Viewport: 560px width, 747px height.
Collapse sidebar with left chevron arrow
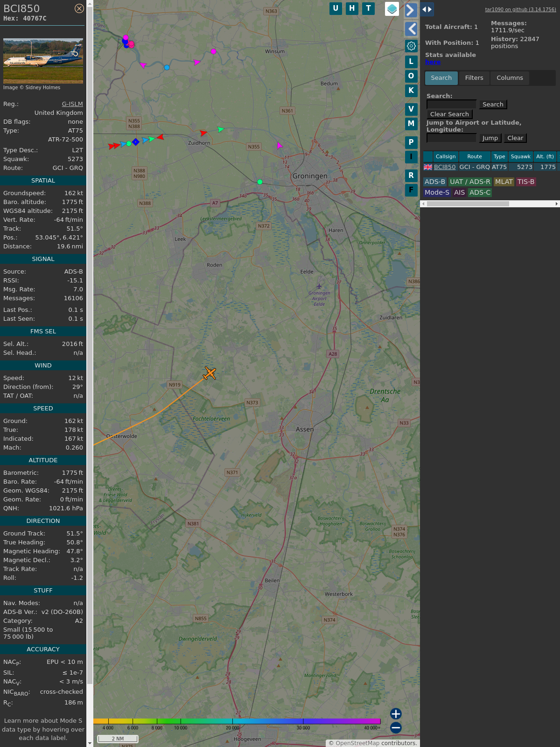coord(411,29)
